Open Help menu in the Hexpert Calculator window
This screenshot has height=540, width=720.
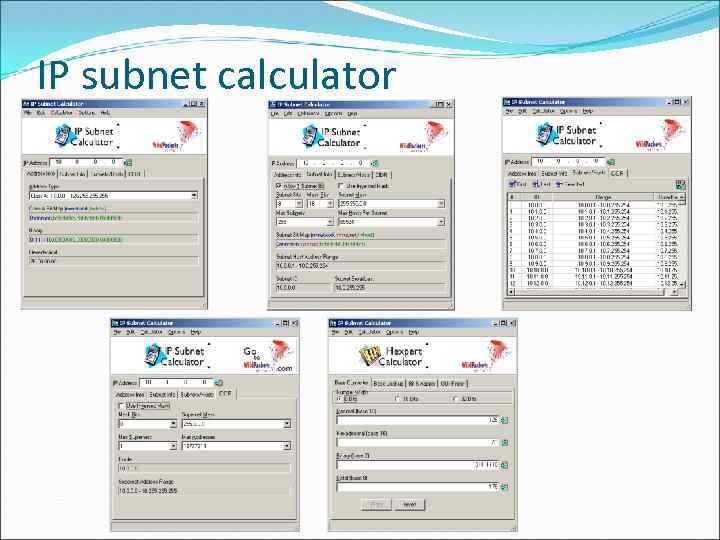[x=413, y=332]
